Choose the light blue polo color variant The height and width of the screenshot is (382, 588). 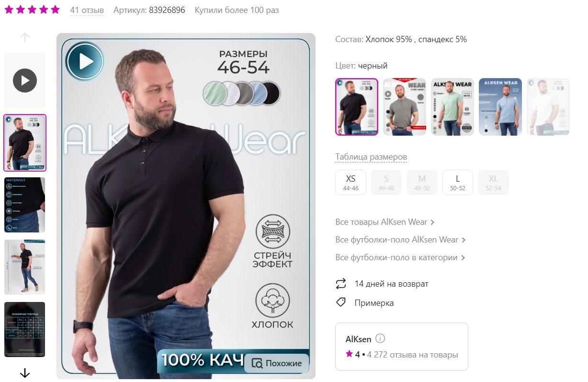500,107
